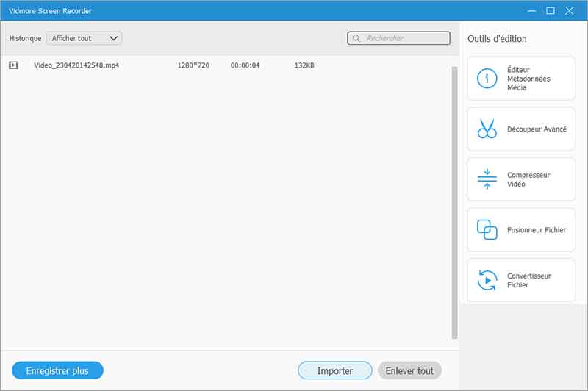588x391 pixels.
Task: Open the Fusionneur Fichier tool
Action: click(521, 229)
